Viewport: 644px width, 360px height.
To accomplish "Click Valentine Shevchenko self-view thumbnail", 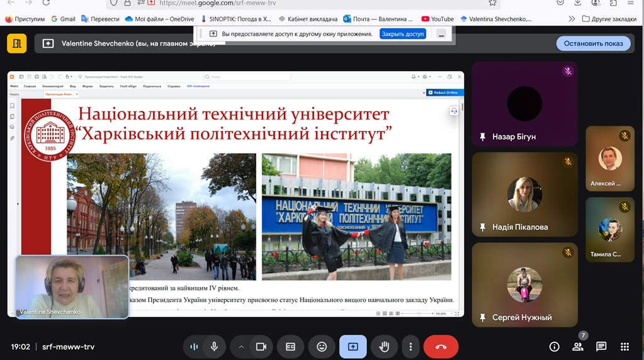I will (72, 286).
